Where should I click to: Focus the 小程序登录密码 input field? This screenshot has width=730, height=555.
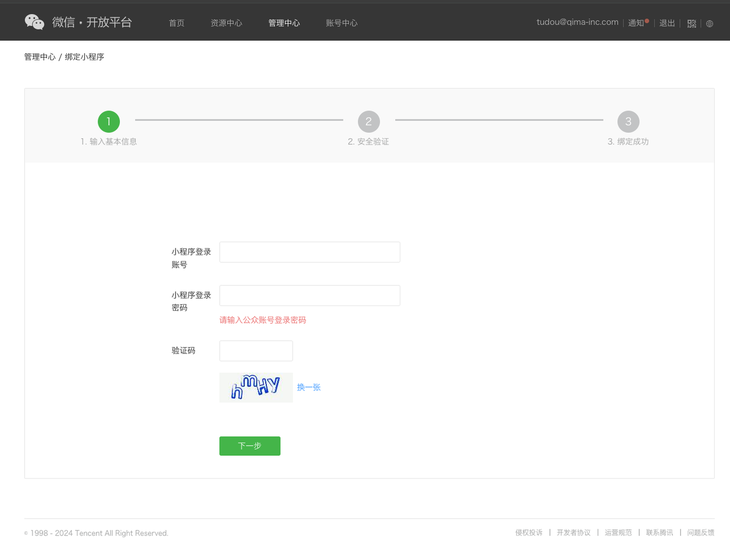310,296
